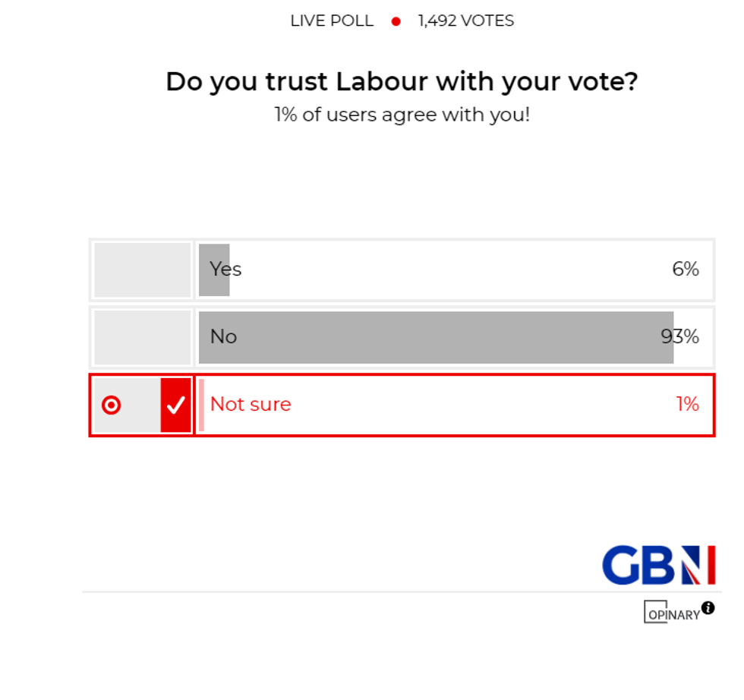Click the red 1% result figure

click(x=687, y=405)
